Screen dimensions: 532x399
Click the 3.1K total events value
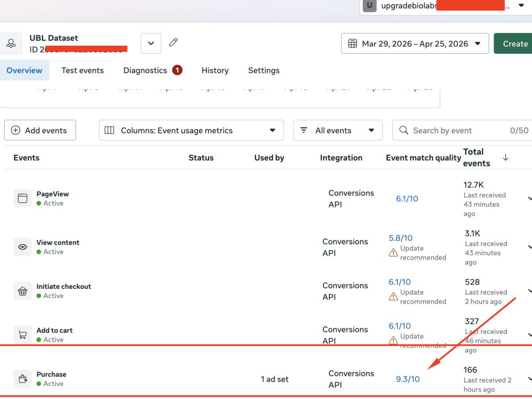click(472, 234)
